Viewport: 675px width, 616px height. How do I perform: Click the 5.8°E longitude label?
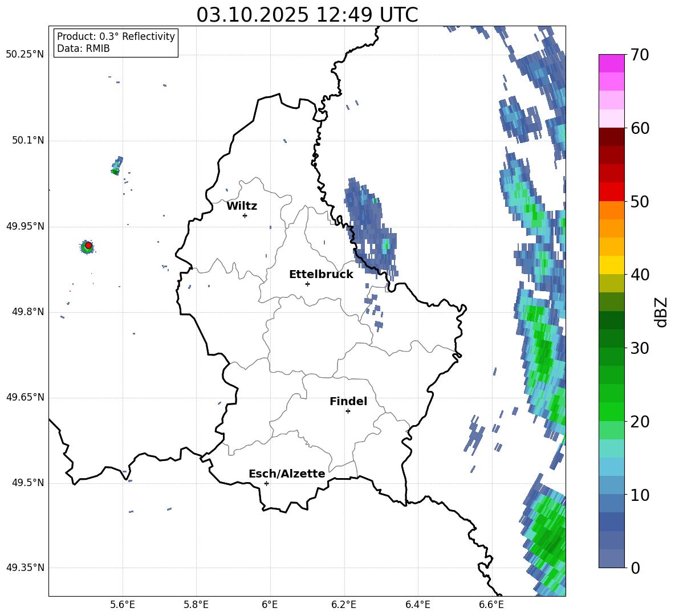[x=196, y=605]
